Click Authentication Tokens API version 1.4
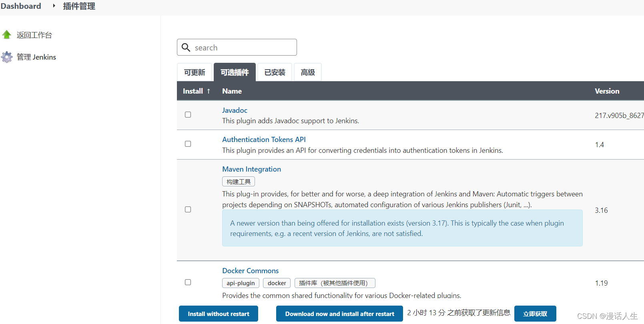The height and width of the screenshot is (324, 644). coord(599,145)
